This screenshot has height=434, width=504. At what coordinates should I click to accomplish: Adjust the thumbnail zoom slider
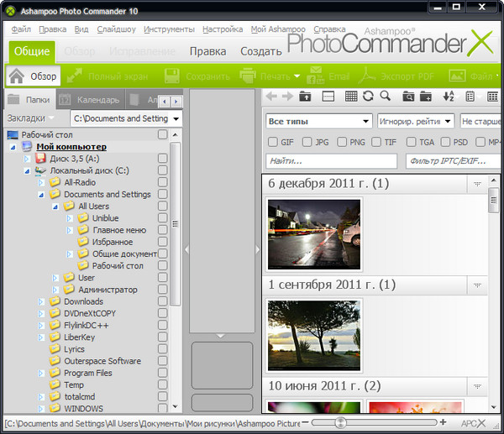[x=339, y=422]
